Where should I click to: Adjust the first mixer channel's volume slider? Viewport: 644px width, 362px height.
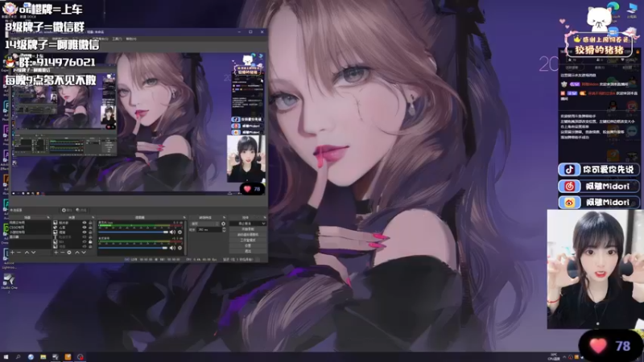point(134,232)
